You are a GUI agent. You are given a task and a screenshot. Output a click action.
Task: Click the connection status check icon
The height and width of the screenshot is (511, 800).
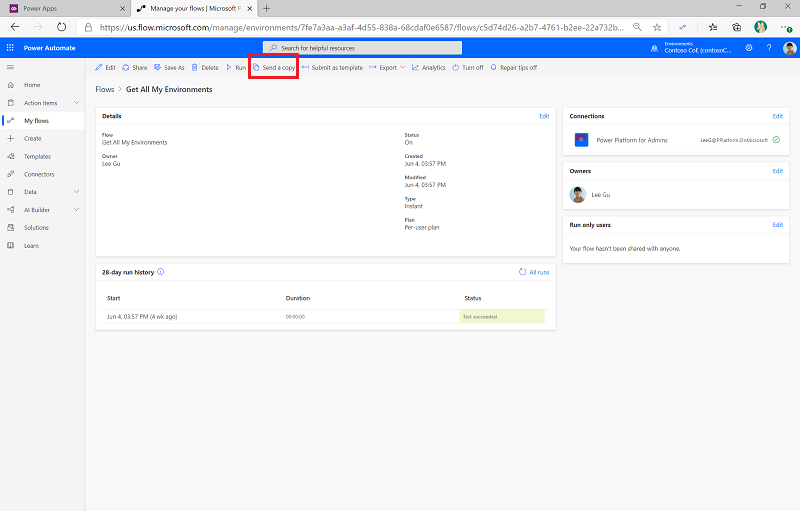pyautogui.click(x=776, y=140)
